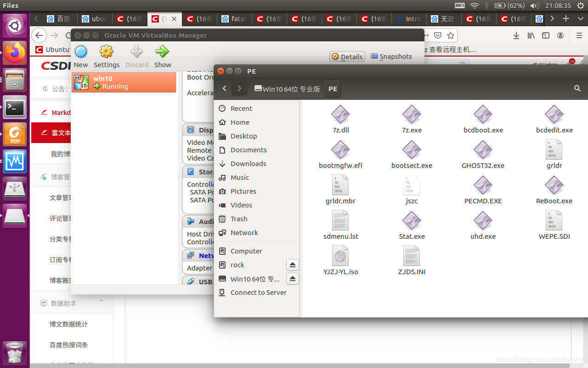Open Foxit PDF reader from the dock
The width and height of the screenshot is (588, 368).
[15, 135]
